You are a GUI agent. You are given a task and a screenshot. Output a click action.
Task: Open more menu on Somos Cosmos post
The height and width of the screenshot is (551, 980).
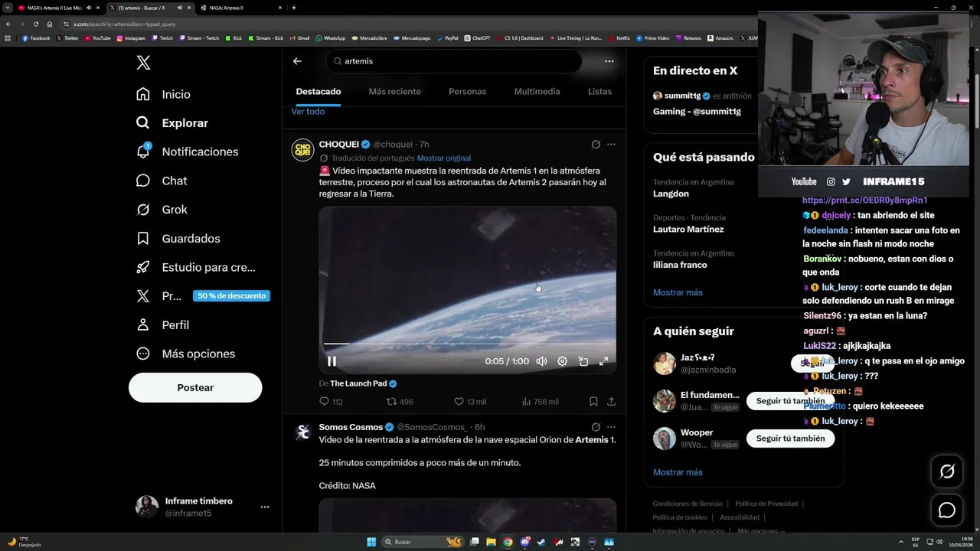coord(611,427)
